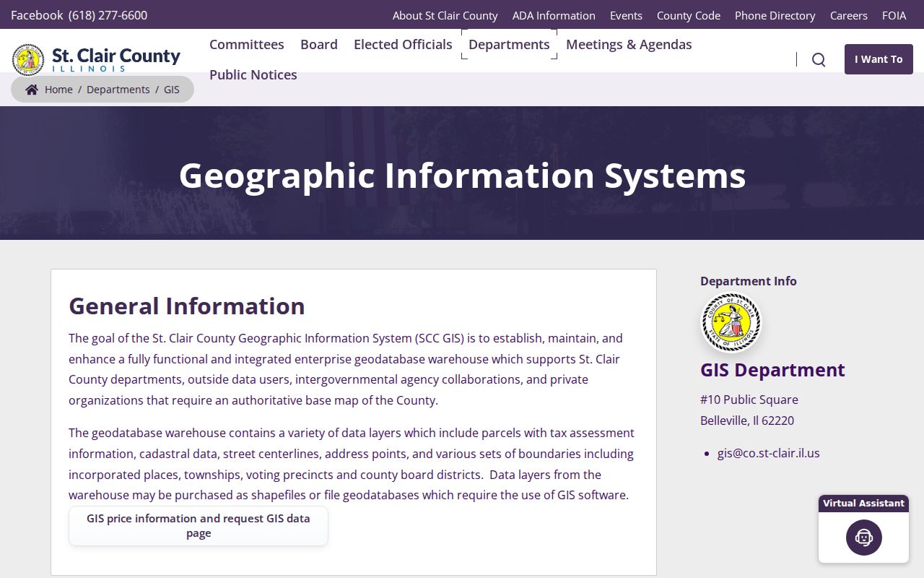Image resolution: width=924 pixels, height=578 pixels.
Task: Click the GIS Department county seal image
Action: [731, 322]
